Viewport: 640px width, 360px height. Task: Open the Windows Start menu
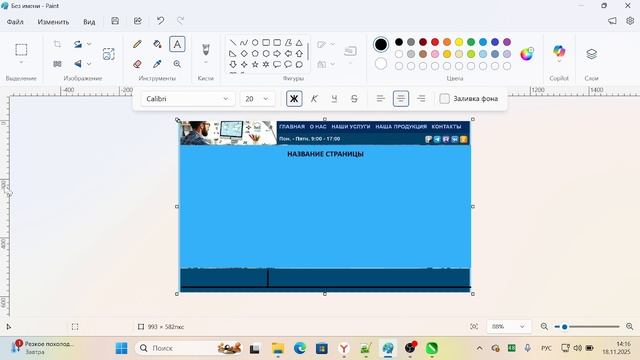(122, 348)
